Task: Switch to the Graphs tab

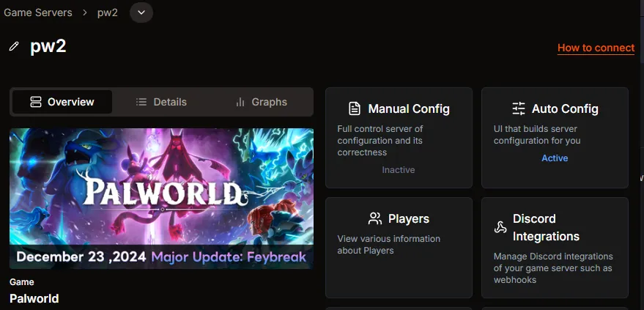Action: coord(262,102)
